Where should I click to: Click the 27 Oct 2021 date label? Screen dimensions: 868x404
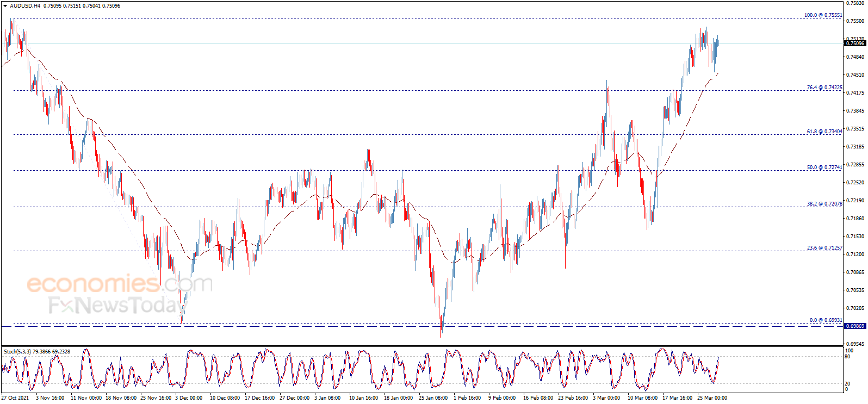tap(15, 398)
